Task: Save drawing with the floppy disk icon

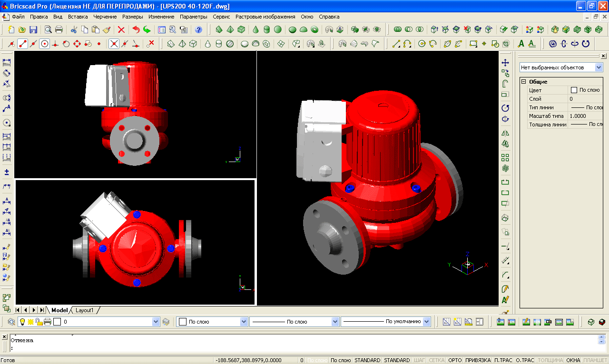Action: coord(33,29)
